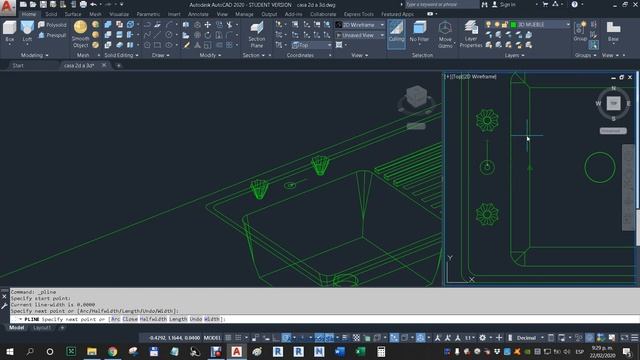Expand the Modify panel
Image resolution: width=640 pixels, height=360 pixels.
pyautogui.click(x=210, y=55)
